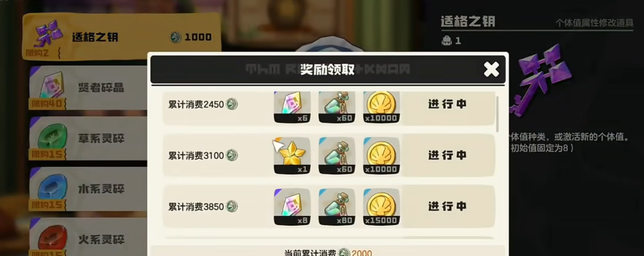Tap potion bottle x60 in 3100 row
644x256 pixels.
(337, 155)
